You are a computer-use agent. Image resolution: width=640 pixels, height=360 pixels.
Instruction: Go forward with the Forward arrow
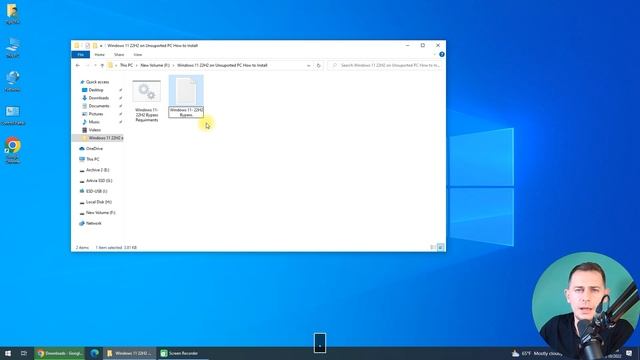tap(87, 65)
